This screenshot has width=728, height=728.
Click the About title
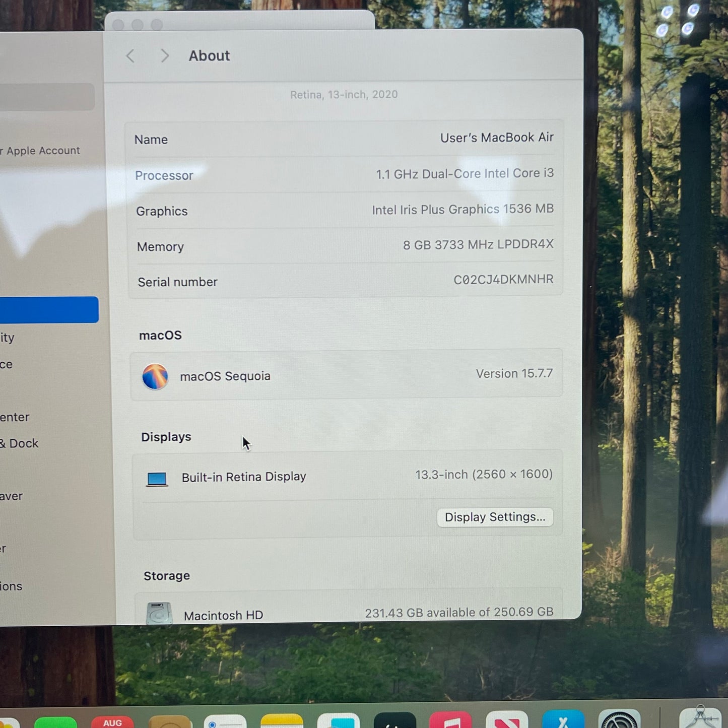coord(209,55)
